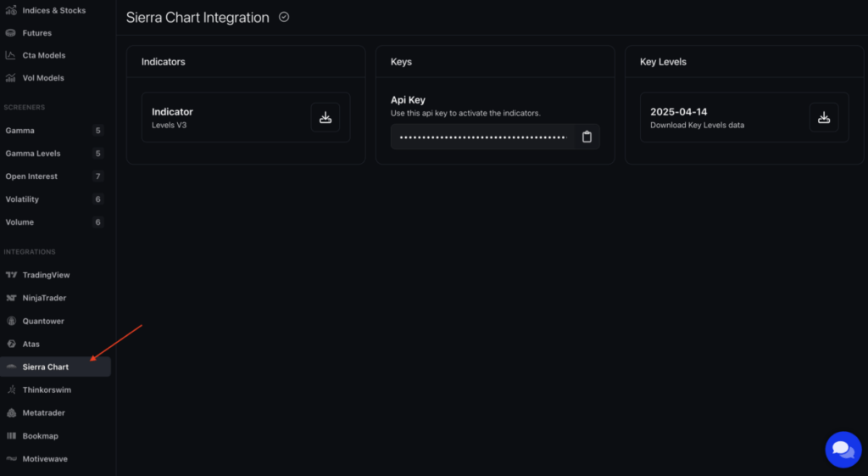Copy the API key to clipboard
Viewport: 868px width, 476px height.
[x=587, y=137]
